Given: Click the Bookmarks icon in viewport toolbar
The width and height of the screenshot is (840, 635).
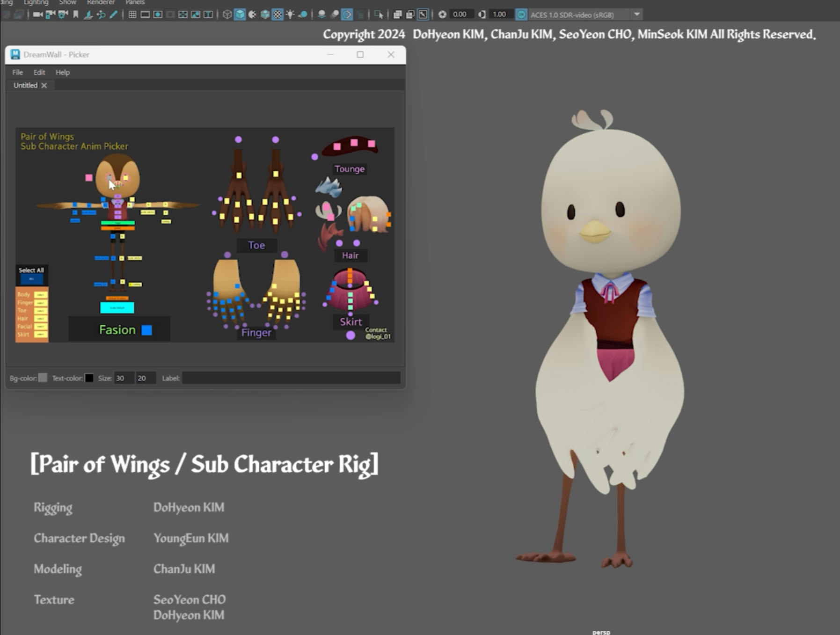Looking at the screenshot, I should coord(75,15).
